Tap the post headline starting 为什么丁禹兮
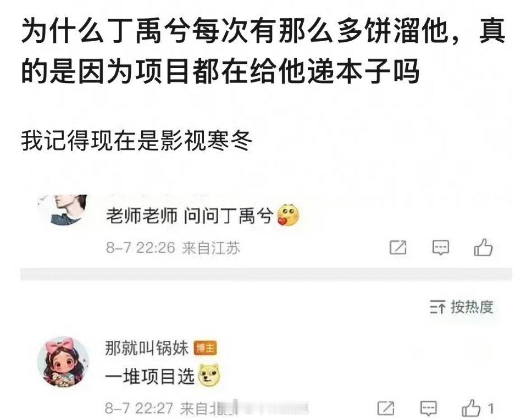 [263, 51]
